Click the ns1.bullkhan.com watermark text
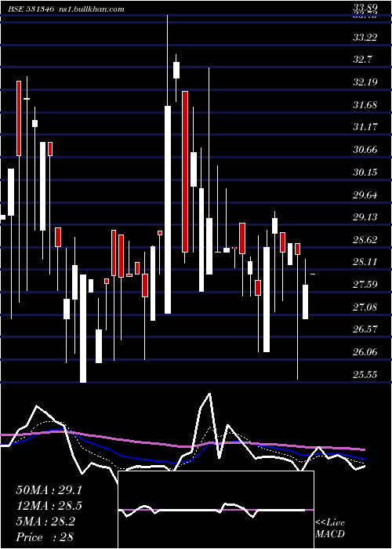The image size is (392, 549). pos(91,9)
